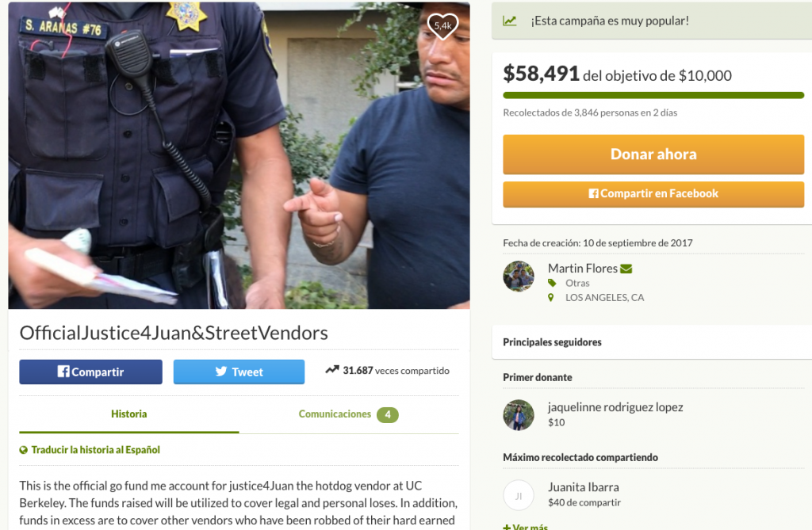Click the green tag icon beside Otras
This screenshot has width=812, height=530.
552,283
